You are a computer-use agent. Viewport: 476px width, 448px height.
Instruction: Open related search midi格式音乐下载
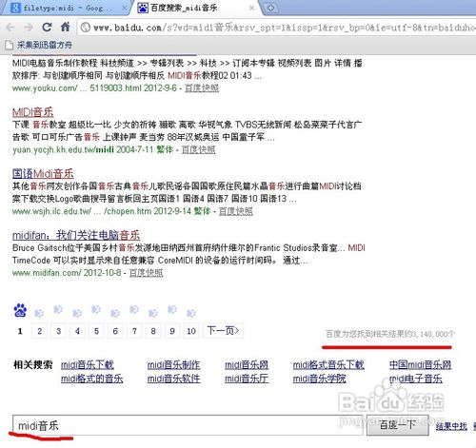[x=328, y=364]
